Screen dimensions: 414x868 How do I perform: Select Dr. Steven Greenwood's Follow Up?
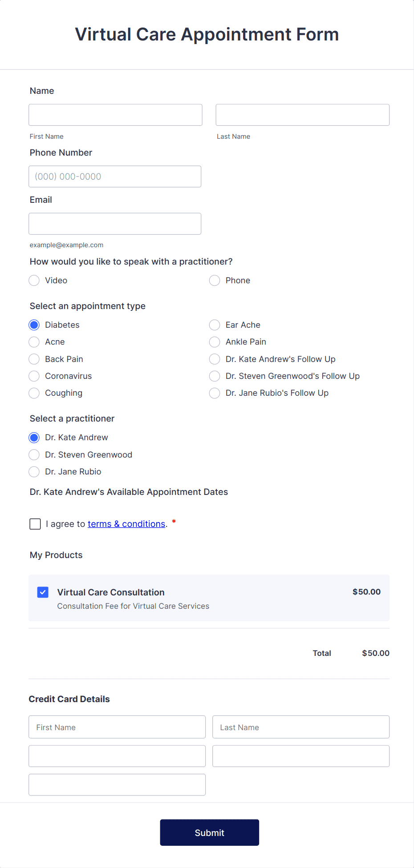click(215, 376)
